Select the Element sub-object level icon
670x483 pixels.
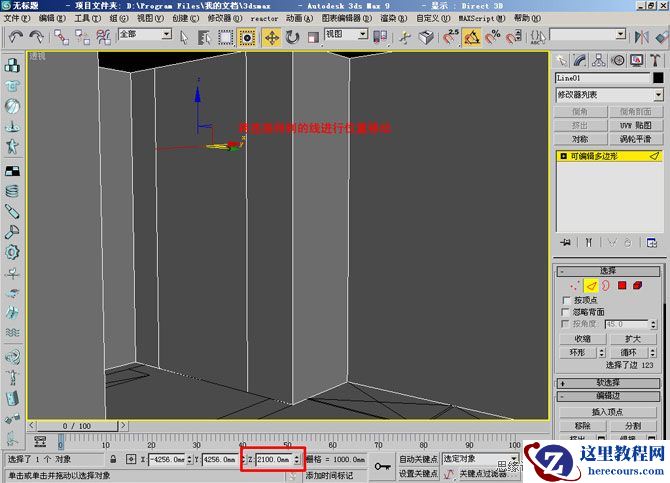(x=638, y=286)
